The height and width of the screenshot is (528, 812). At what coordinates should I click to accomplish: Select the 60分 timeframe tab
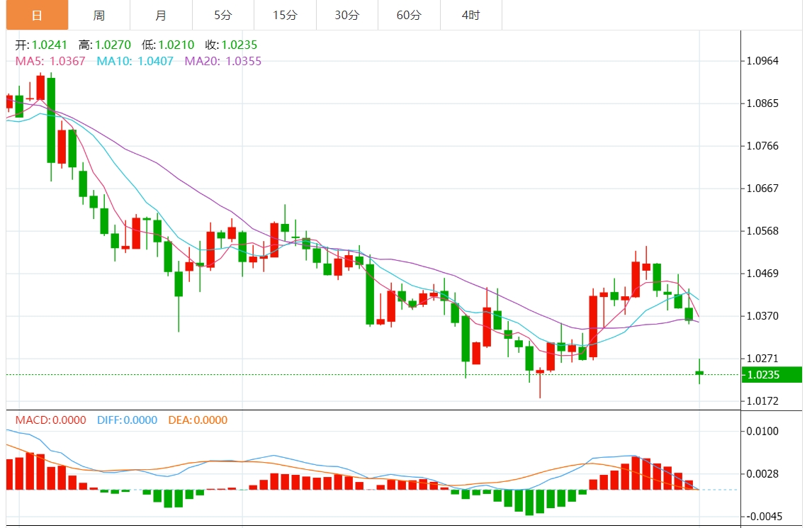(x=409, y=15)
